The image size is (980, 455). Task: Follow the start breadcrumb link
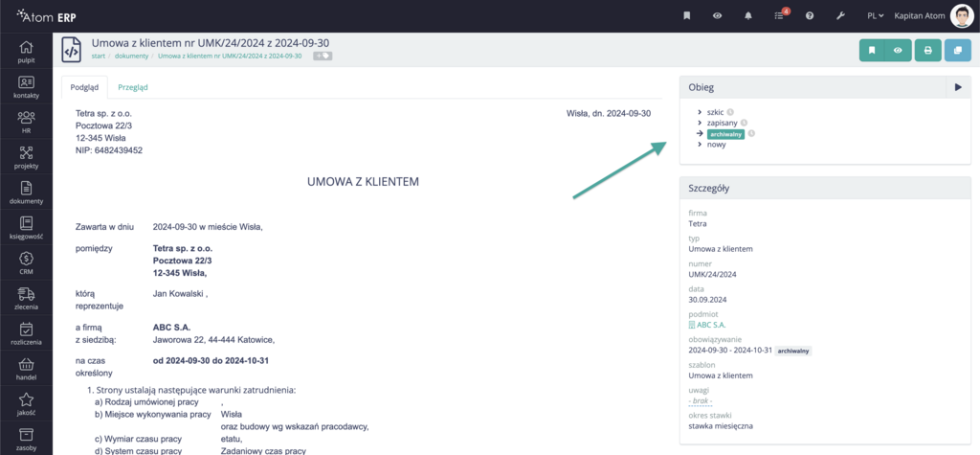pyautogui.click(x=99, y=56)
